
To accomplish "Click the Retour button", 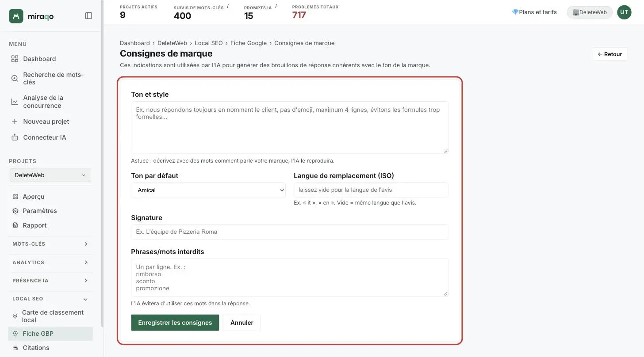I will [x=609, y=54].
